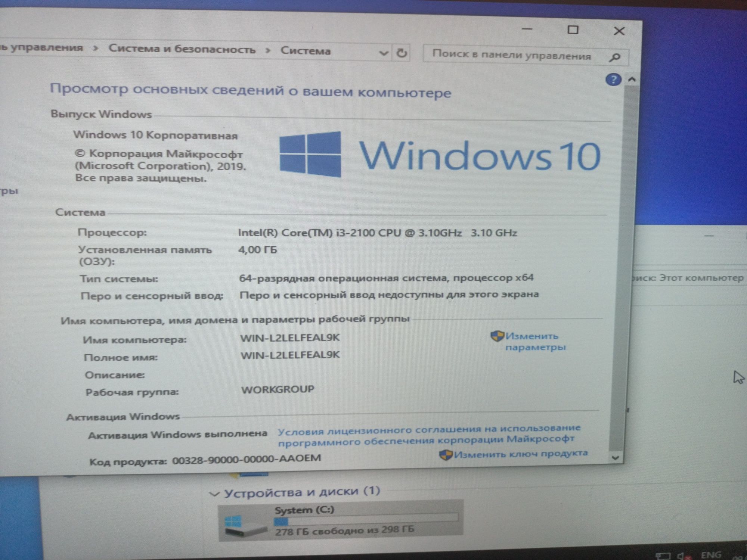Go to Система и безопасность breadcrumb
Viewport: 747px width, 560px height.
[x=182, y=49]
